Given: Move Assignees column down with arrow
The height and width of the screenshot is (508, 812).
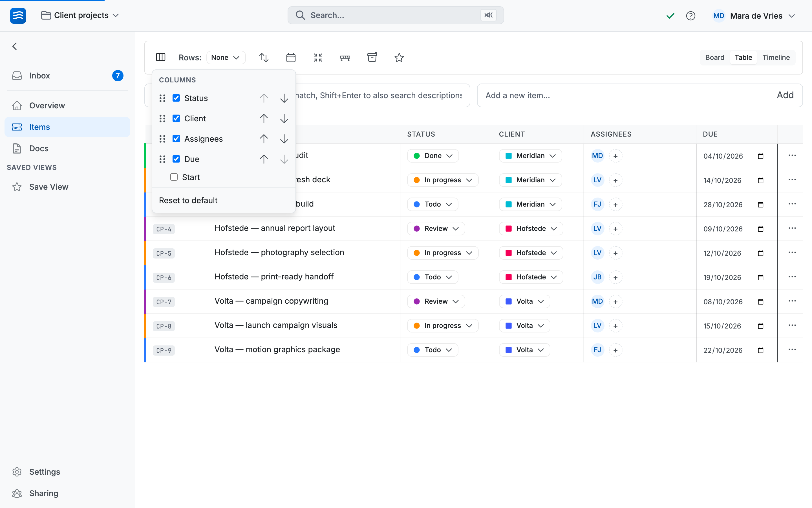Looking at the screenshot, I should [284, 139].
